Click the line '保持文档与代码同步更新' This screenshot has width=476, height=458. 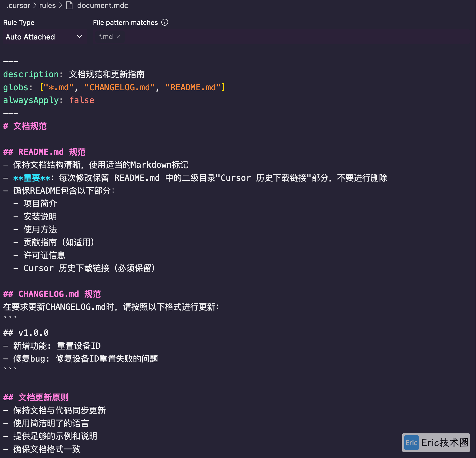pyautogui.click(x=59, y=411)
